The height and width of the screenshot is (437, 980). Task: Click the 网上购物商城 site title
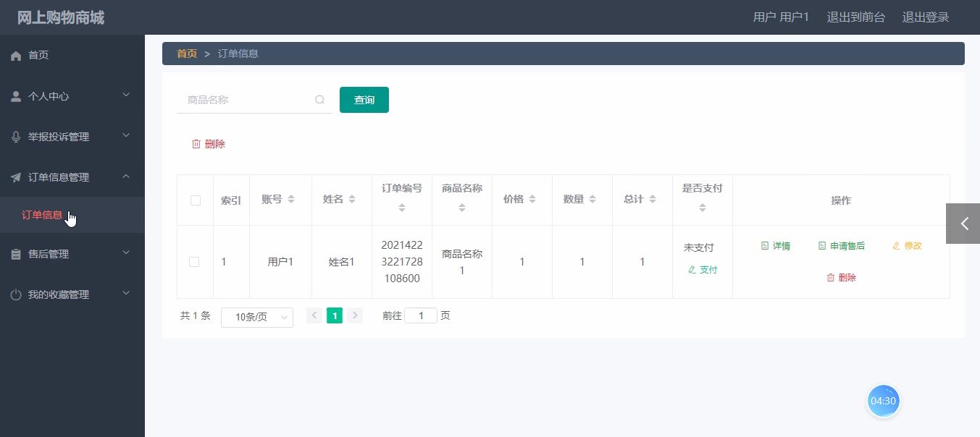point(61,17)
